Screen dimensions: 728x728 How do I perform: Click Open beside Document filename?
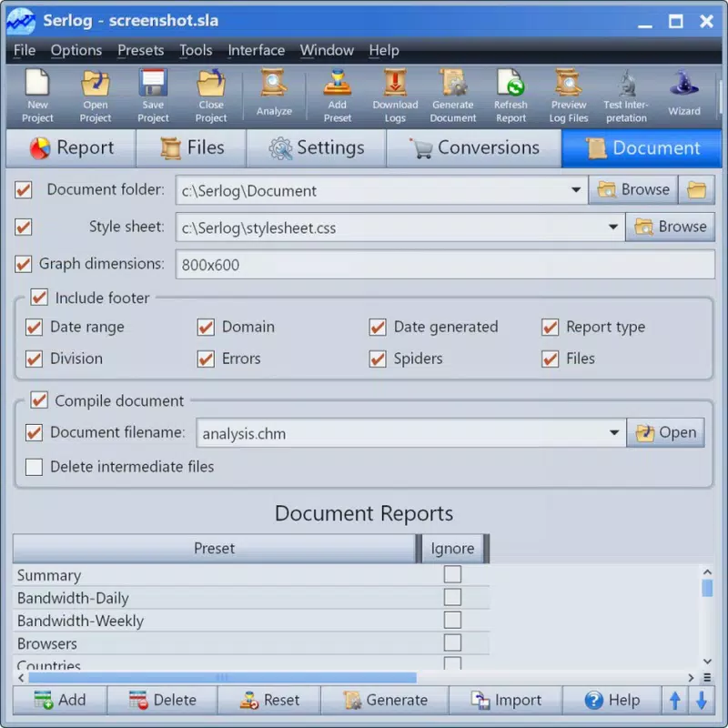[x=666, y=433]
